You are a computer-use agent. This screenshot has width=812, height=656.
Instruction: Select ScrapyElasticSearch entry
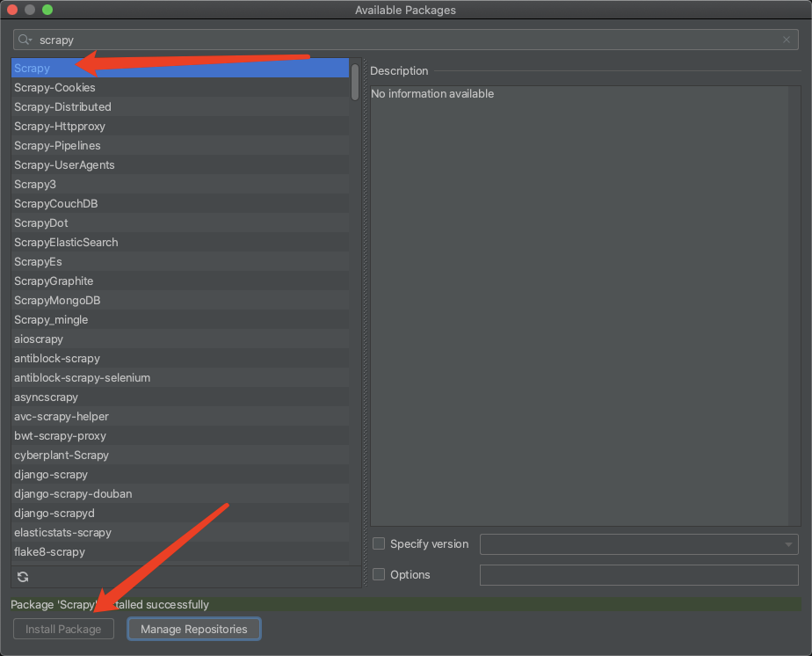pyautogui.click(x=179, y=243)
